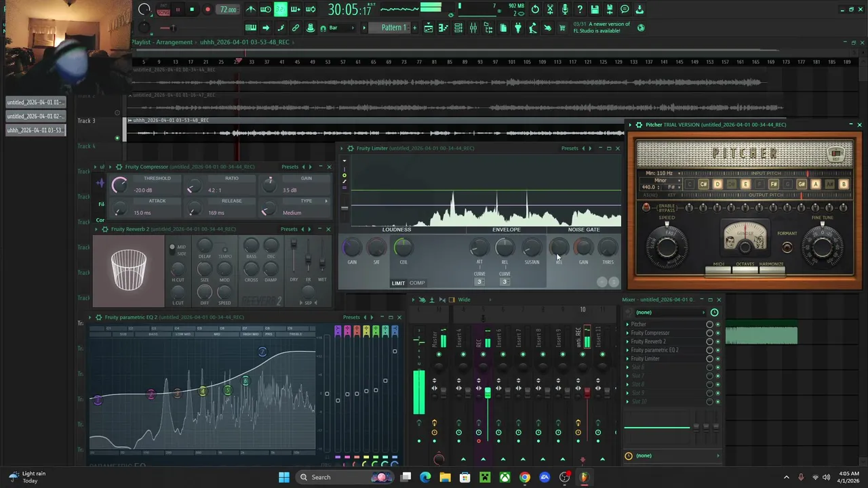Click the Pitcher OCTAVES button
868x488 pixels.
(x=745, y=270)
